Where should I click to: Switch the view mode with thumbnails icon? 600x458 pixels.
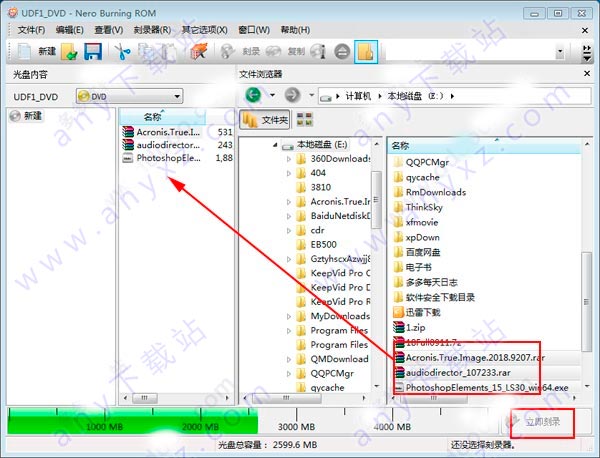(305, 120)
